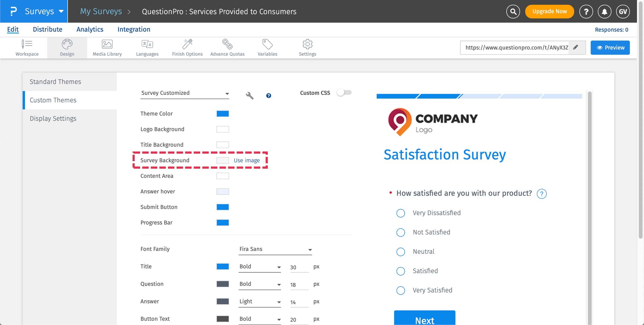The width and height of the screenshot is (644, 325).
Task: Switch to the Workspace view
Action: point(27,47)
